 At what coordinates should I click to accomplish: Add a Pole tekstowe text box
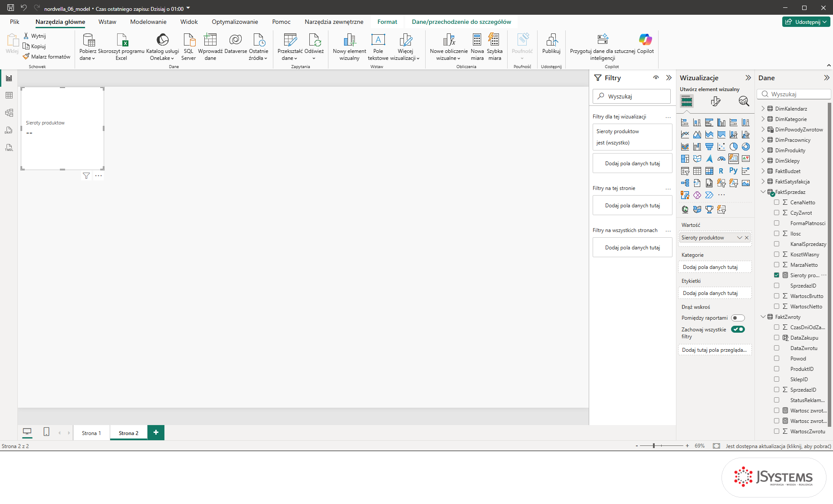click(x=378, y=46)
